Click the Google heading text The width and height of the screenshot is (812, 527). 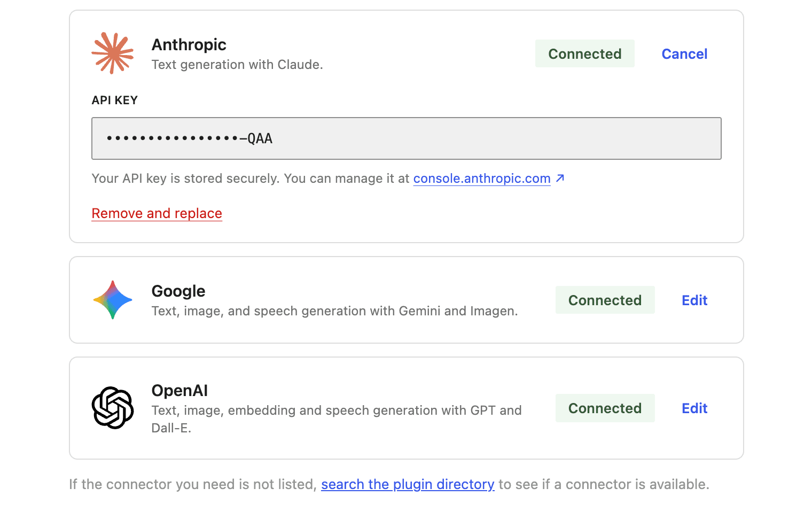coord(178,291)
